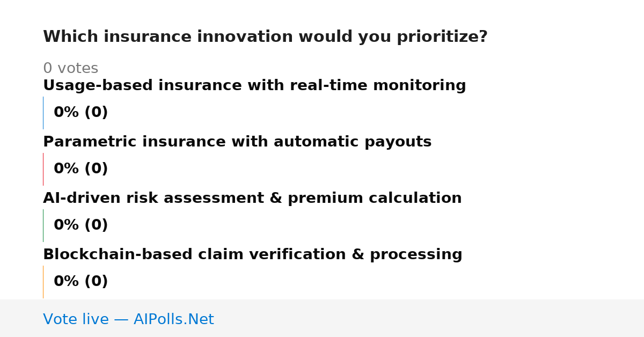Click the 0% (0) result under Usage-based insurance

[81, 113]
